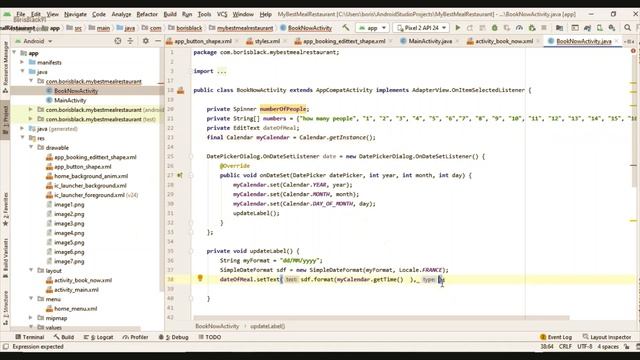
Task: Toggle the Favorites tool window
Action: tap(5, 209)
